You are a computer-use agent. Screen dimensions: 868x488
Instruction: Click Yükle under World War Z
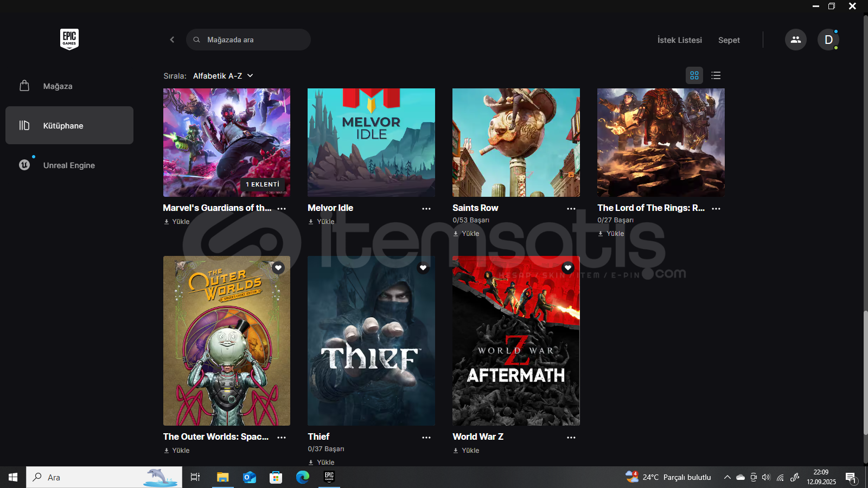click(x=466, y=451)
